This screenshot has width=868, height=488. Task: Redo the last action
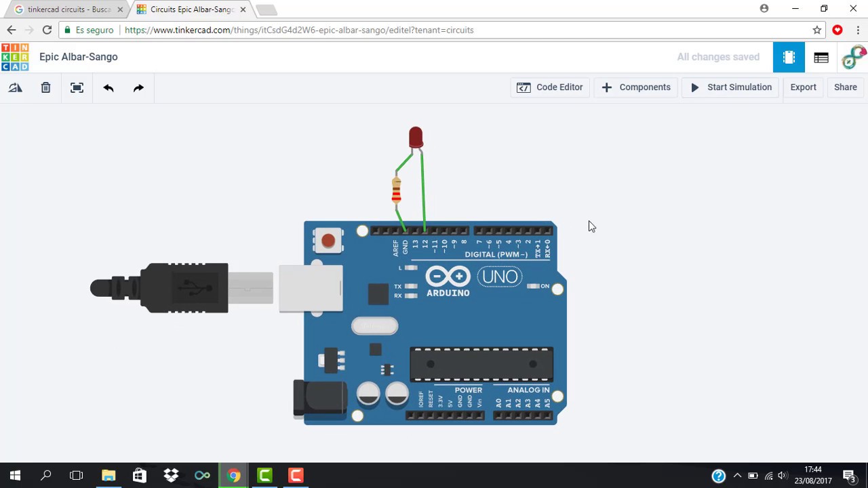click(138, 87)
